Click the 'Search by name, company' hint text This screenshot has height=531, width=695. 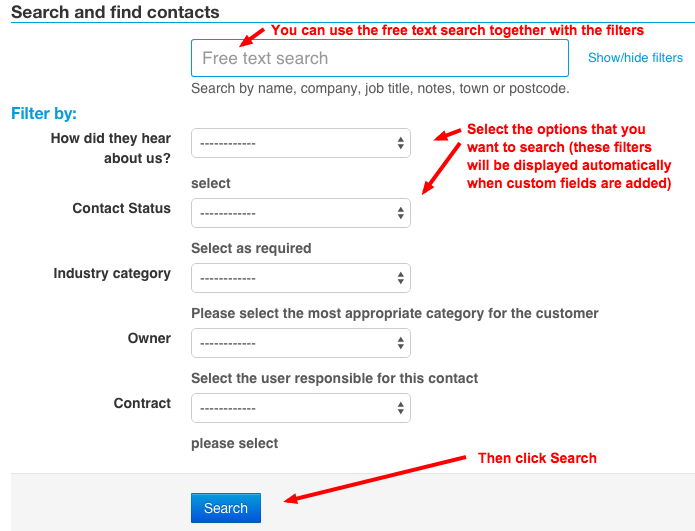380,88
